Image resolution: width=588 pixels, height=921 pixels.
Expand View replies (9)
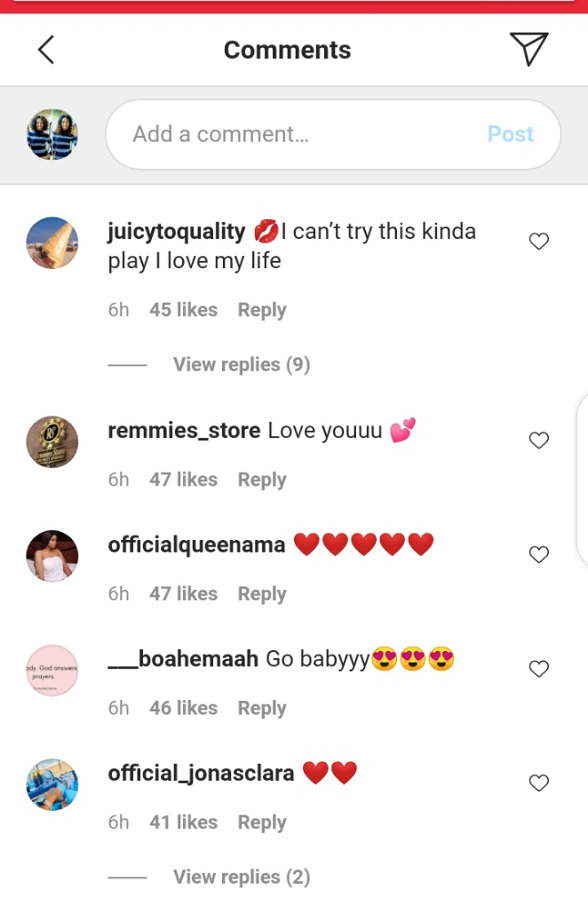241,364
